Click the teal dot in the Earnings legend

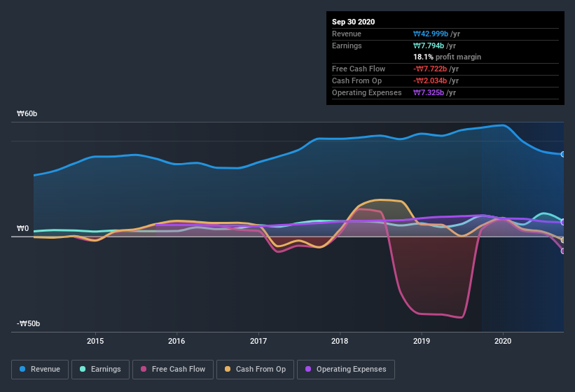(83, 369)
